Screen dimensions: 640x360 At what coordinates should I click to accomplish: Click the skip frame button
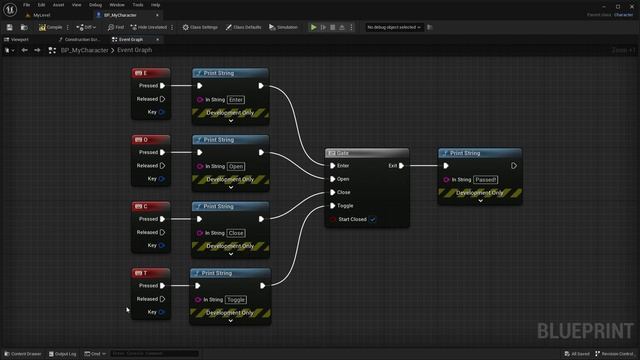pos(323,27)
